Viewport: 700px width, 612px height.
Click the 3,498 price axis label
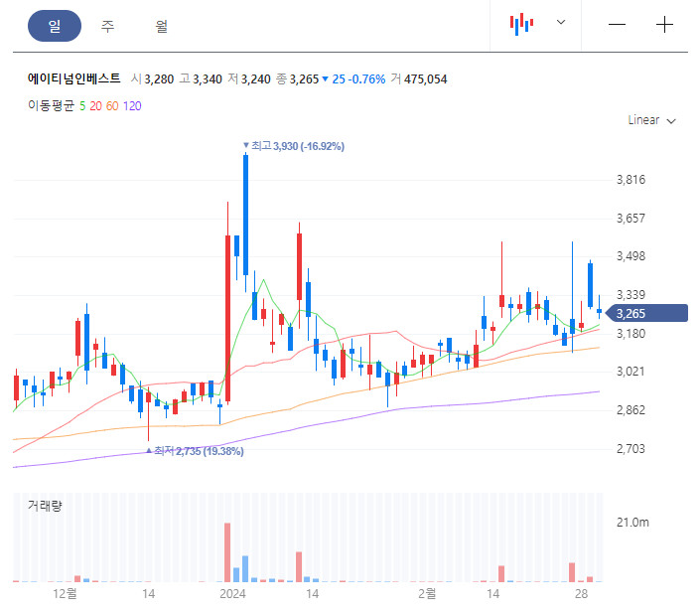tap(630, 256)
